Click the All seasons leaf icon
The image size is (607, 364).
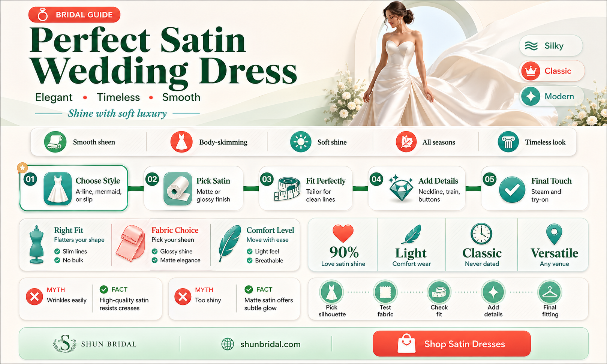tap(406, 142)
